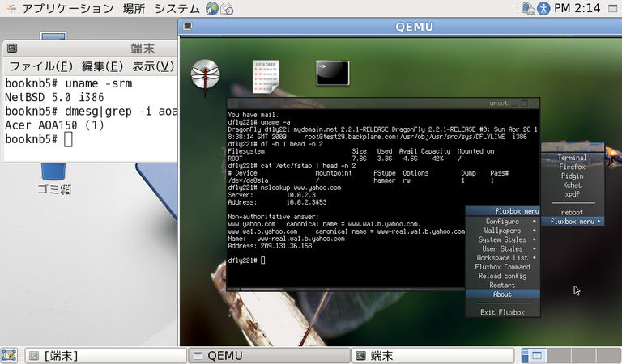Maximize the urxvt window inside QEMU
Image resolution: width=622 pixels, height=364 pixels.
[x=525, y=104]
